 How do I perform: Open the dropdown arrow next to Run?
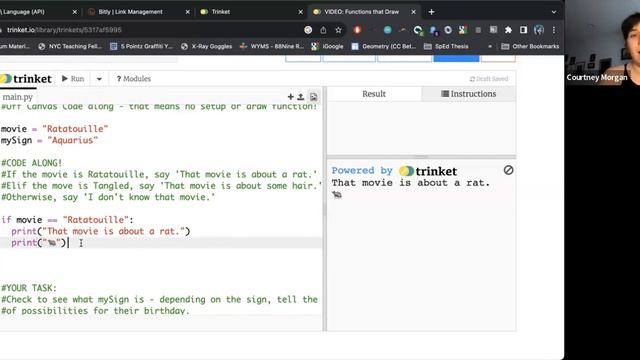99,79
